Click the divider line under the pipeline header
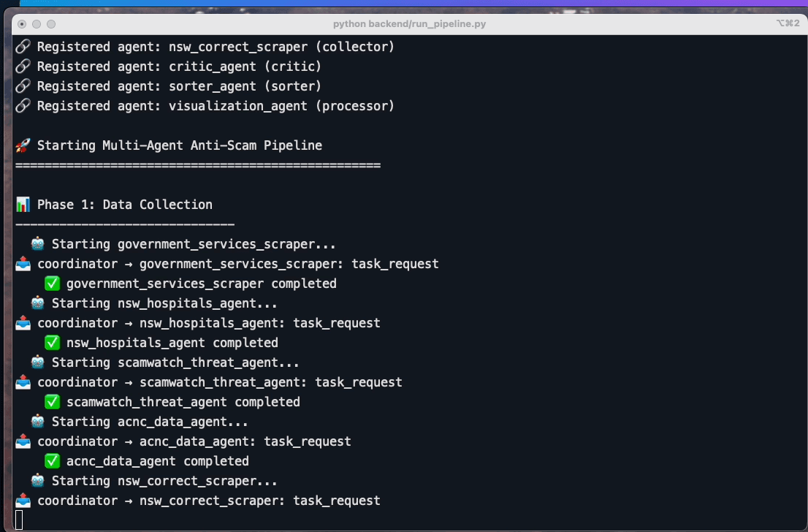 [197, 164]
